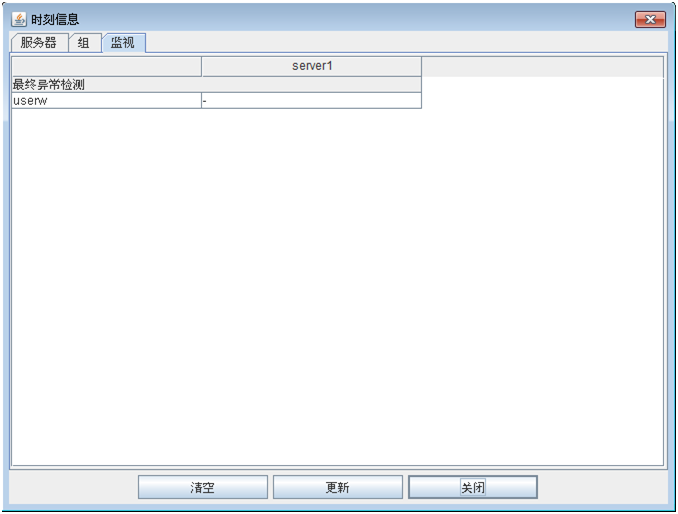Select the 监视 tab
Image resolution: width=678 pixels, height=514 pixels.
tap(123, 43)
